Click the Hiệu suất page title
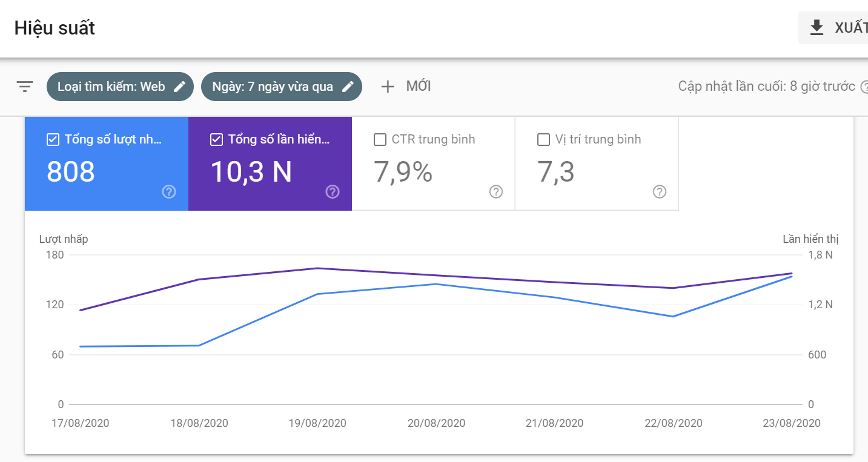The width and height of the screenshot is (868, 462). [x=55, y=28]
